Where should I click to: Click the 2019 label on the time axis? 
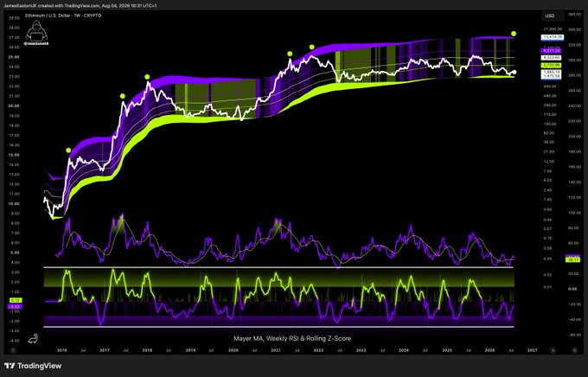[x=190, y=350]
